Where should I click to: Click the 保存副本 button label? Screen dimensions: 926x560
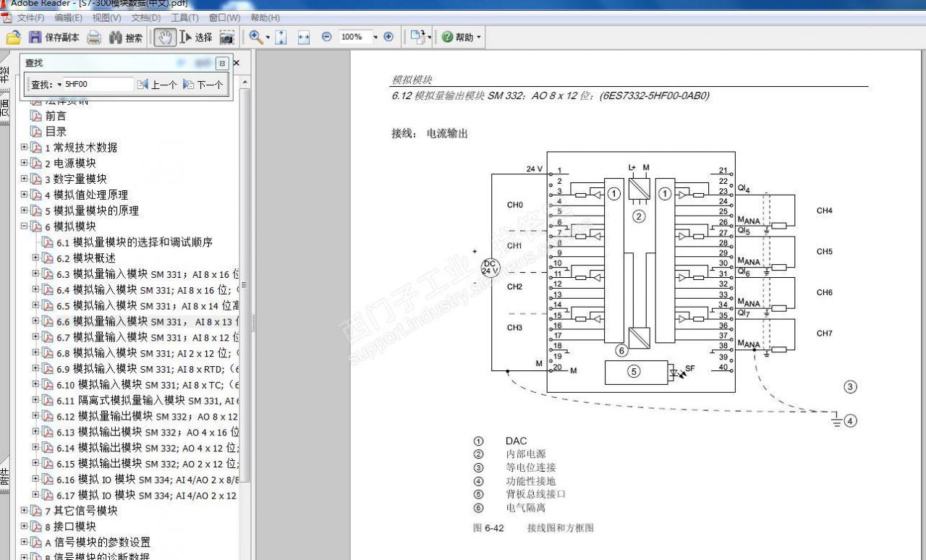click(62, 38)
